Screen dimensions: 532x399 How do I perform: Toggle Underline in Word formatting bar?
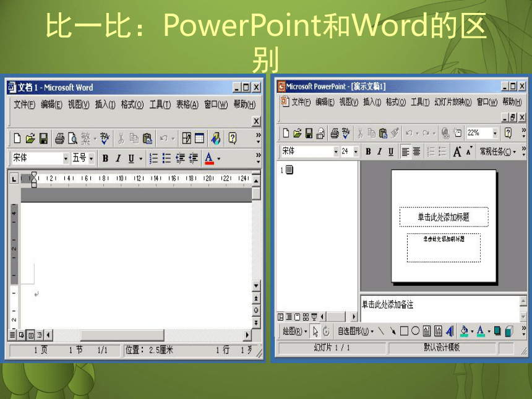(x=131, y=158)
